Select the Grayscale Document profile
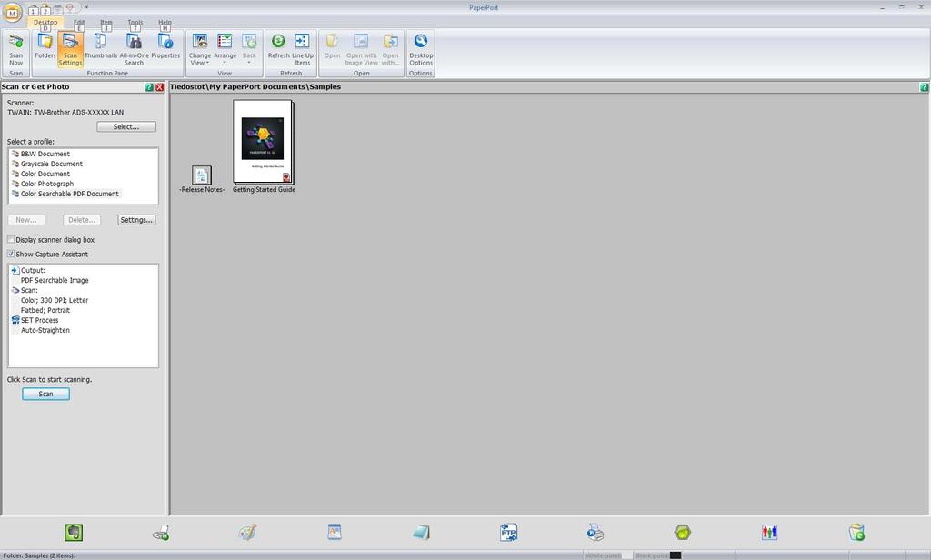The height and width of the screenshot is (560, 931). point(52,164)
